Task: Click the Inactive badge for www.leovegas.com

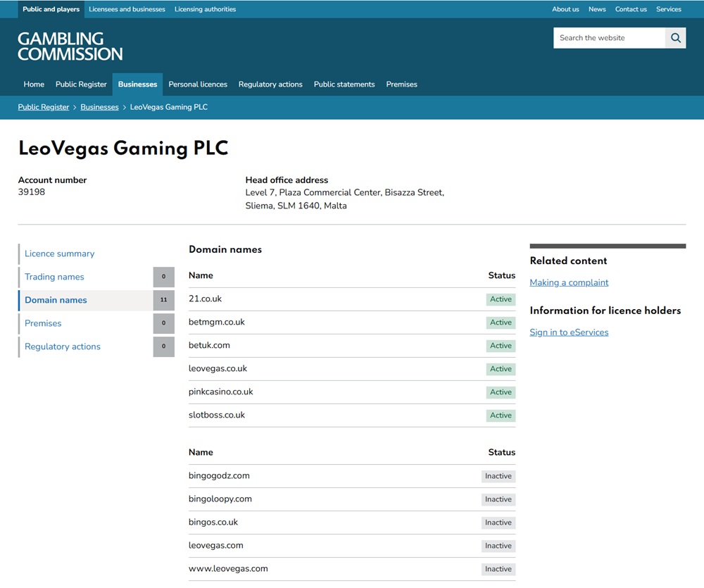Action: pos(498,569)
